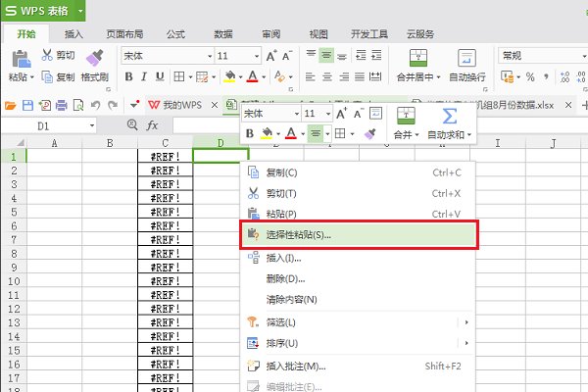588x392 pixels.
Task: Click format painter in mini toolbar
Action: point(370,133)
